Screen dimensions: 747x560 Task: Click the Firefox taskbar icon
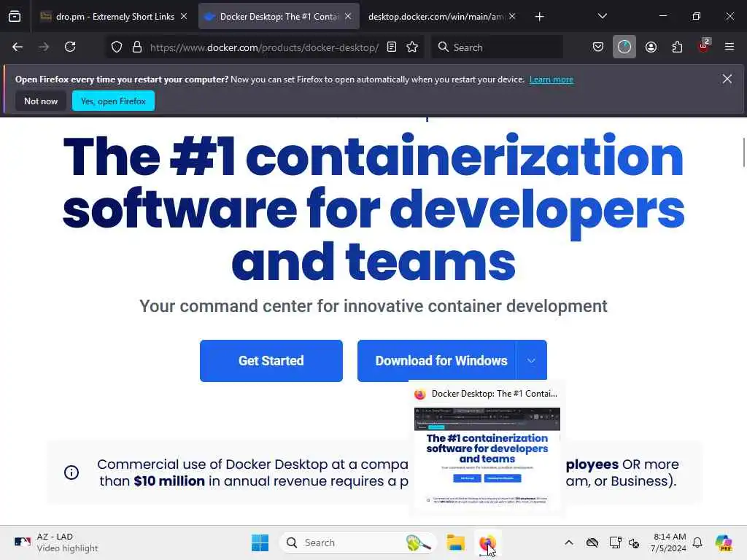[x=487, y=542]
